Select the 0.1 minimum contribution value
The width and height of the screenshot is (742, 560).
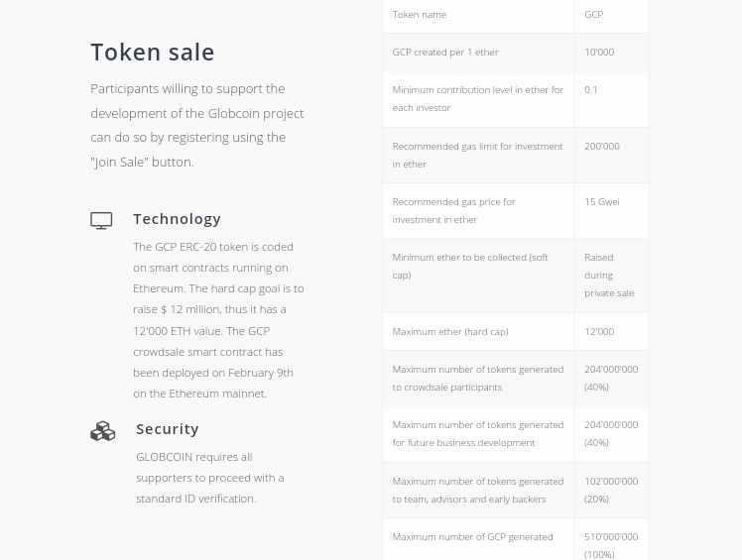click(x=590, y=90)
